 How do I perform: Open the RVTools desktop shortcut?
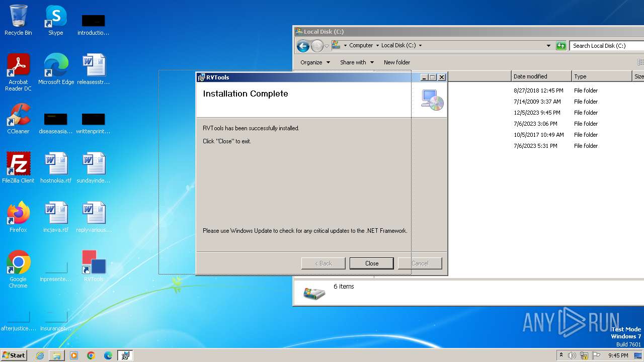coord(94,266)
